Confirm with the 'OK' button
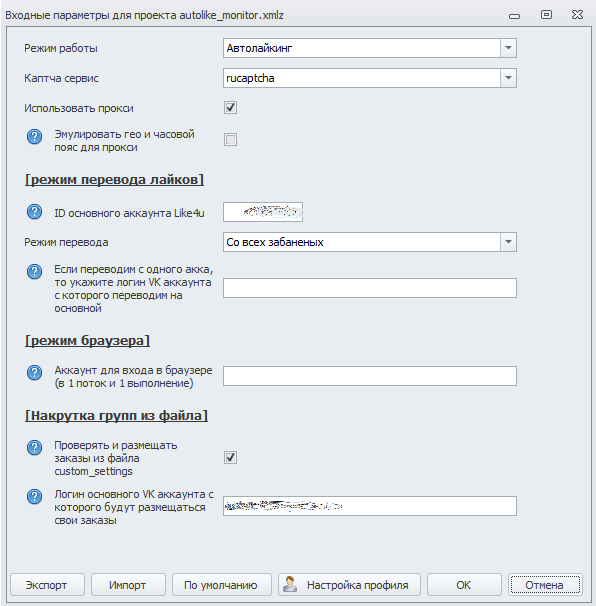Screen dimensions: 596x606 464,585
